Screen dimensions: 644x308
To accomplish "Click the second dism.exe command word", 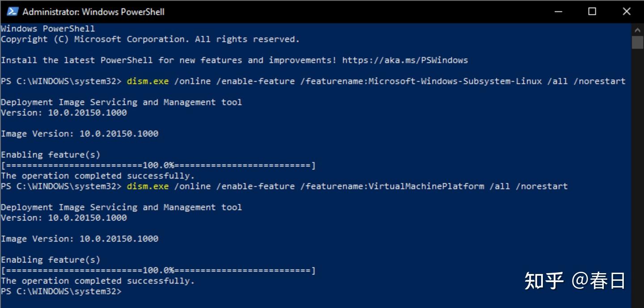I will click(148, 186).
